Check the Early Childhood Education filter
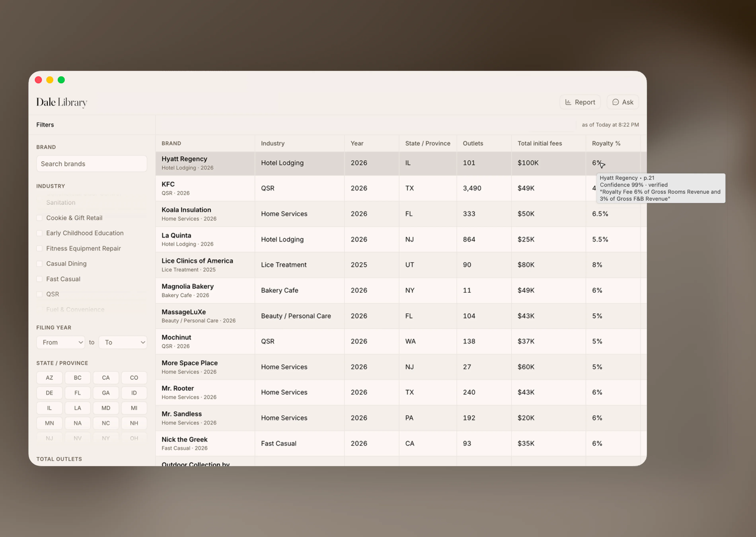 39,233
